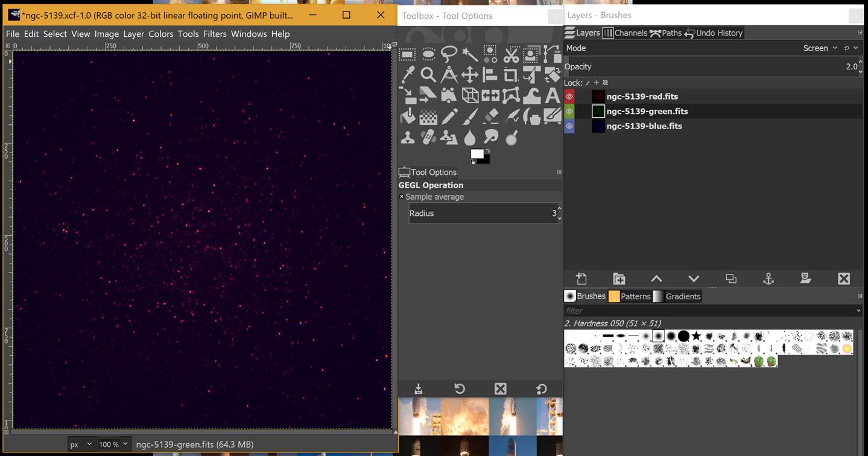Create a new layer group
Screen dimensions: 868x456
[x=619, y=279]
